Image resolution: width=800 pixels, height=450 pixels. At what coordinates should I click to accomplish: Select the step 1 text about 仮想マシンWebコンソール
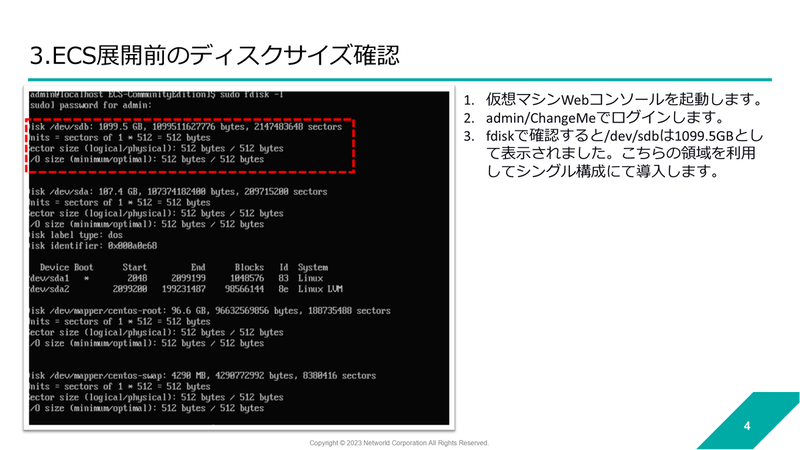[x=623, y=99]
